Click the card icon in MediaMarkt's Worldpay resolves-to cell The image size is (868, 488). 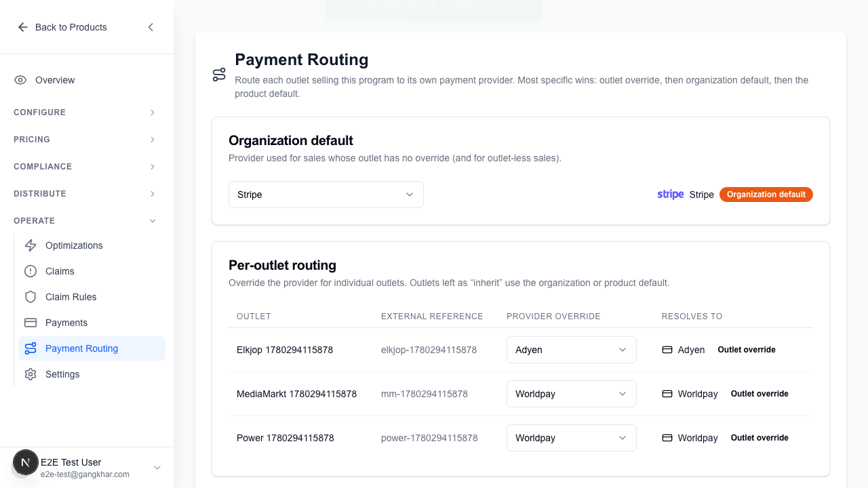[x=667, y=394]
